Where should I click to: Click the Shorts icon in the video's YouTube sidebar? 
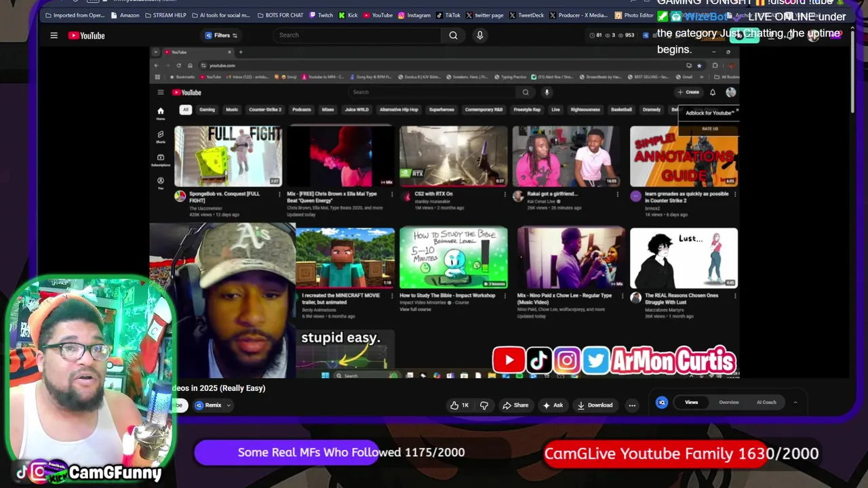[161, 136]
